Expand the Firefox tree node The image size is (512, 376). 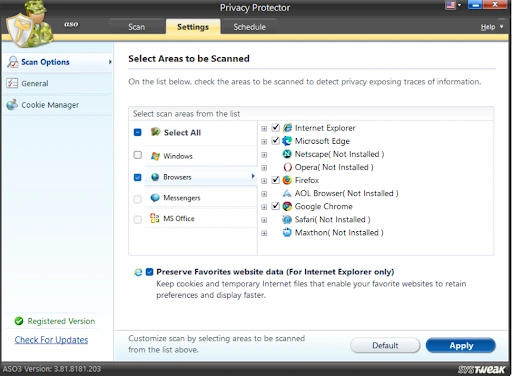click(264, 181)
